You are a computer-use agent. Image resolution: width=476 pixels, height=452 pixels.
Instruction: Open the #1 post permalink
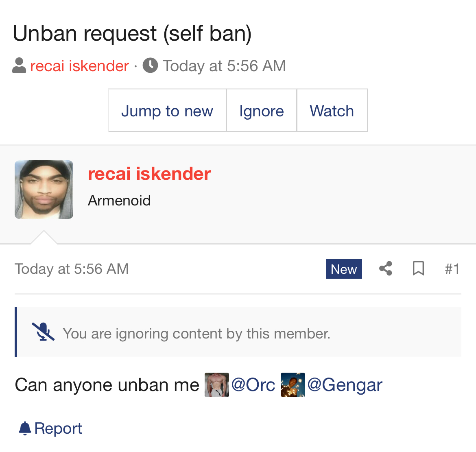coord(452,269)
